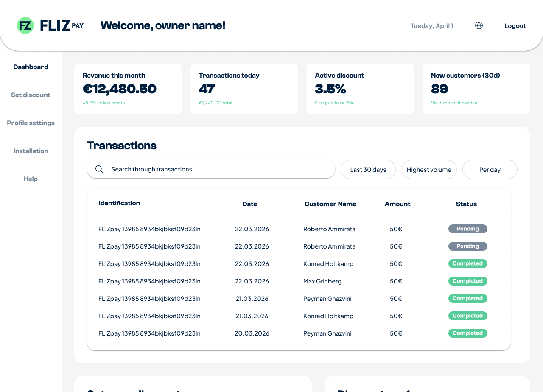Image resolution: width=543 pixels, height=392 pixels.
Task: Focus the Search through transactions field
Action: pyautogui.click(x=211, y=169)
